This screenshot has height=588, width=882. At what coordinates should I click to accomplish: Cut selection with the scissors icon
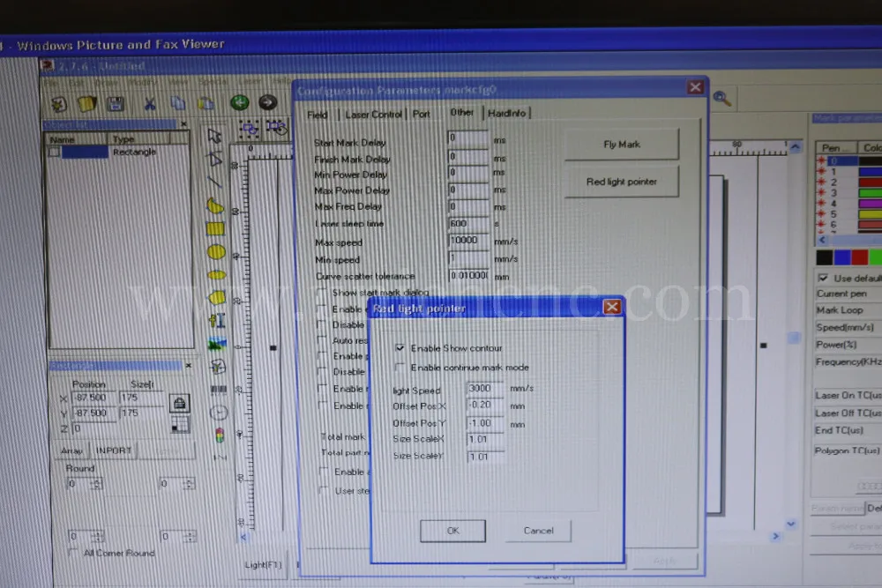pos(150,104)
